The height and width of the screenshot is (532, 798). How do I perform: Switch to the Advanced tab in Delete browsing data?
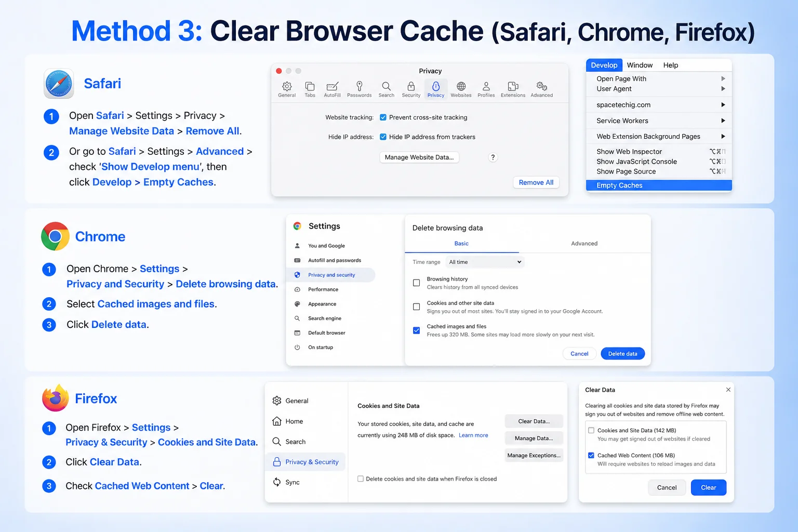(584, 243)
